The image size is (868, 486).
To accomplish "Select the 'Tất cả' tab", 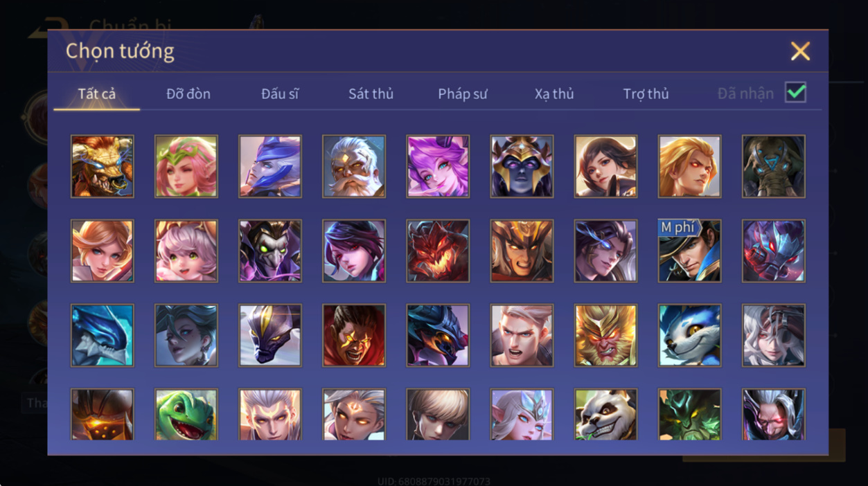I will (x=97, y=93).
